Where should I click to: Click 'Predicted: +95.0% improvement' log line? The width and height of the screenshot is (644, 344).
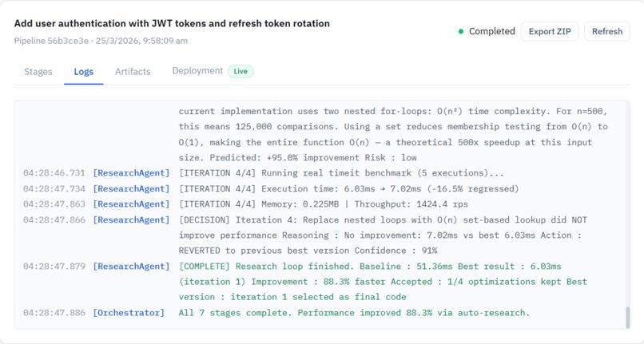pyautogui.click(x=298, y=157)
